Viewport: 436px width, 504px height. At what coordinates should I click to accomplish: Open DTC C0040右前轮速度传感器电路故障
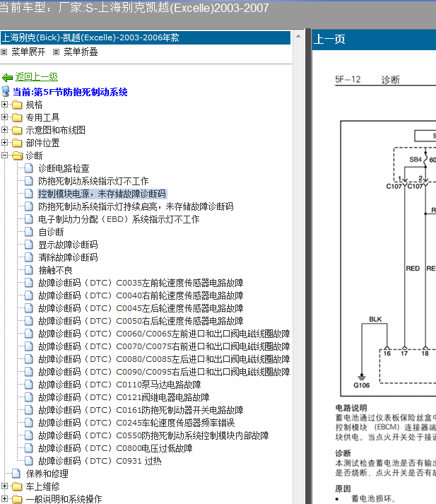tap(141, 295)
